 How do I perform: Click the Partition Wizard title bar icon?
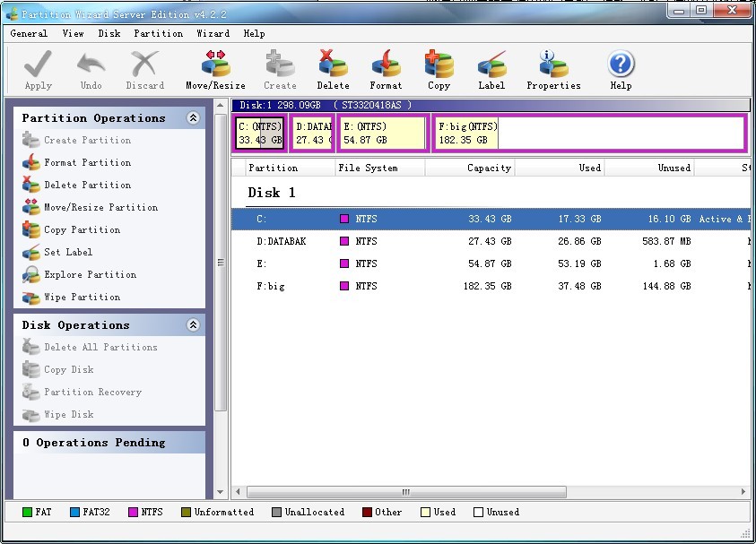pos(12,14)
